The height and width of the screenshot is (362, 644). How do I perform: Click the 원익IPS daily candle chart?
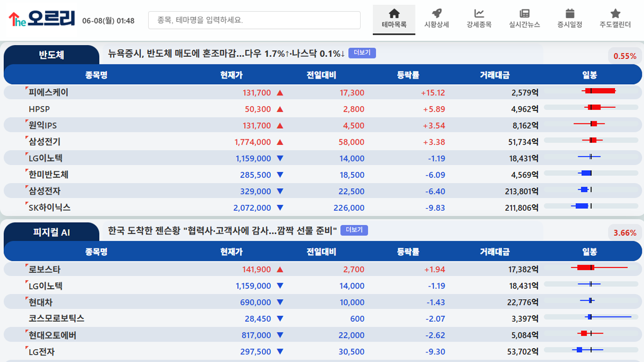coord(590,124)
